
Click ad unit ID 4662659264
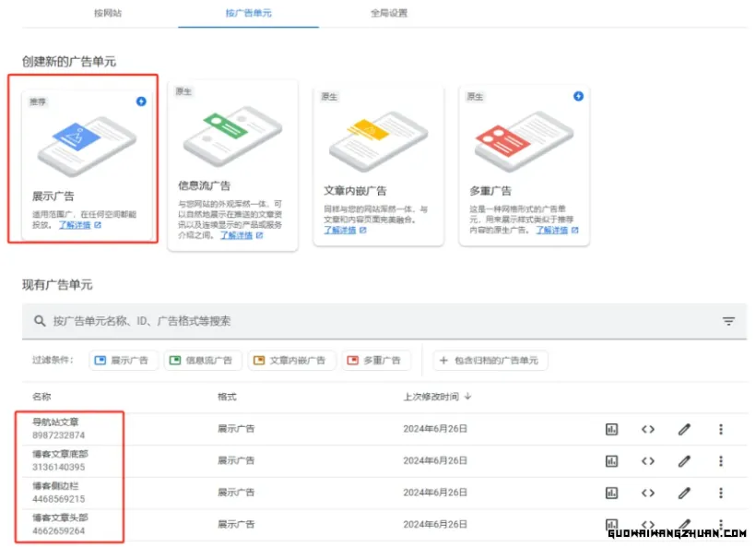(58, 530)
